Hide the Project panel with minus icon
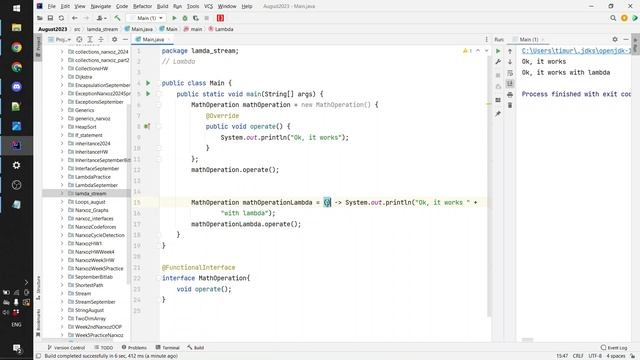 [x=125, y=39]
